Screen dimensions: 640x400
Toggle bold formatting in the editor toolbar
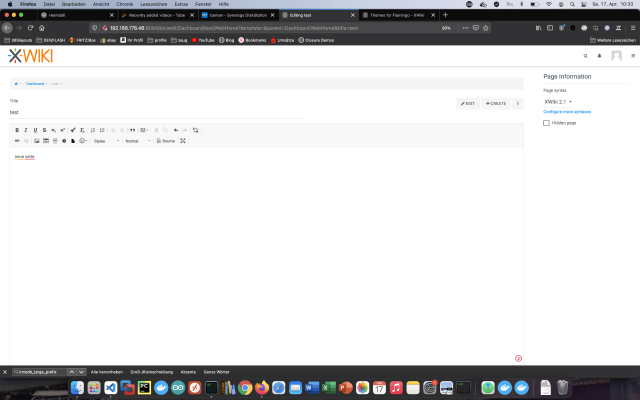(17, 130)
